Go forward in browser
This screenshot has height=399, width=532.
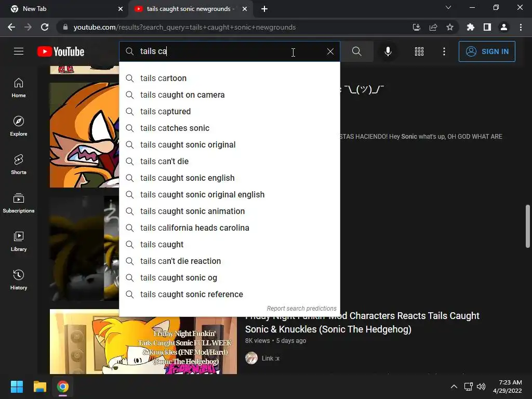28,27
